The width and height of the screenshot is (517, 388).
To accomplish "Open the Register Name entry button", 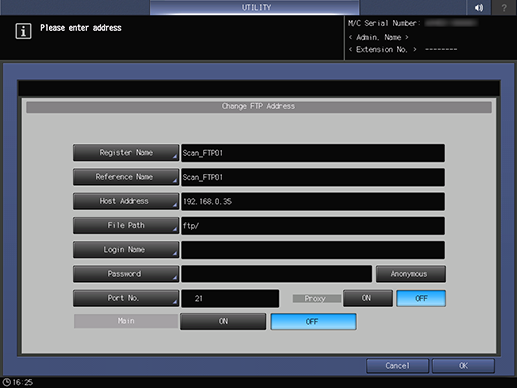I will (x=126, y=153).
